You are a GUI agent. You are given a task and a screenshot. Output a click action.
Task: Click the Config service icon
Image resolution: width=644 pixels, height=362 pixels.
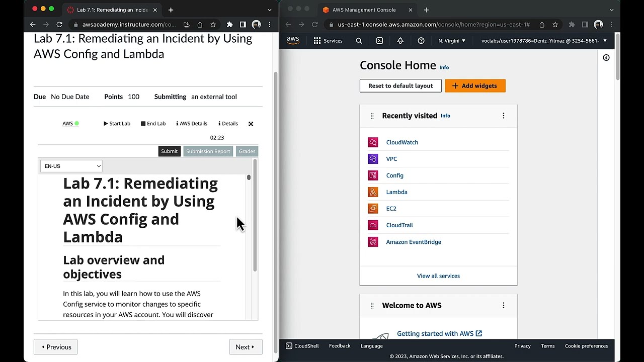point(373,175)
